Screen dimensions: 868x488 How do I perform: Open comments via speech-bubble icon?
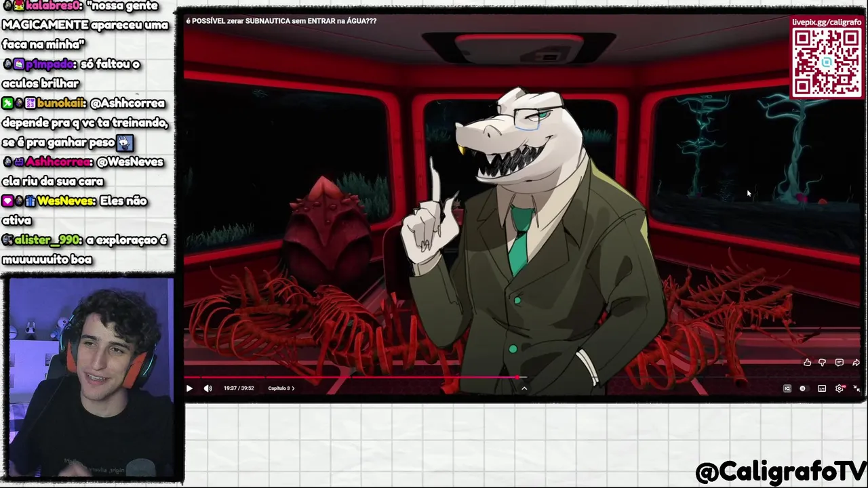click(839, 363)
